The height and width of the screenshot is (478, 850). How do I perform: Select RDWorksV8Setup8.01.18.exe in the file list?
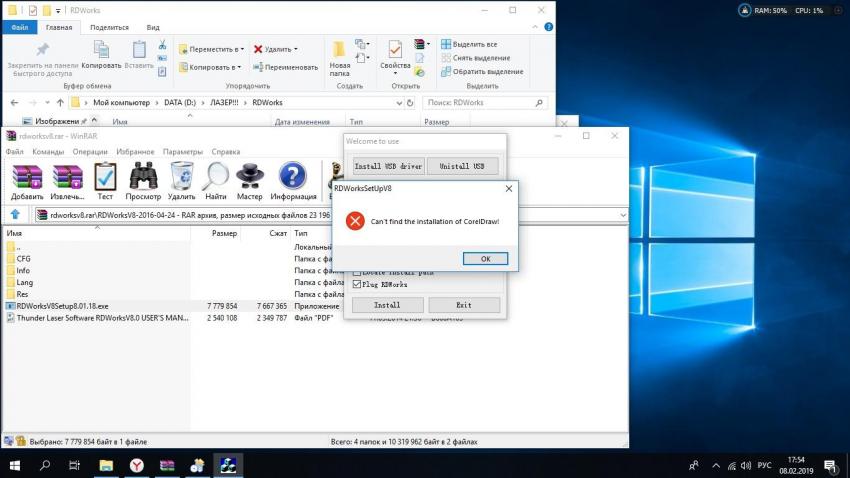coord(62,306)
